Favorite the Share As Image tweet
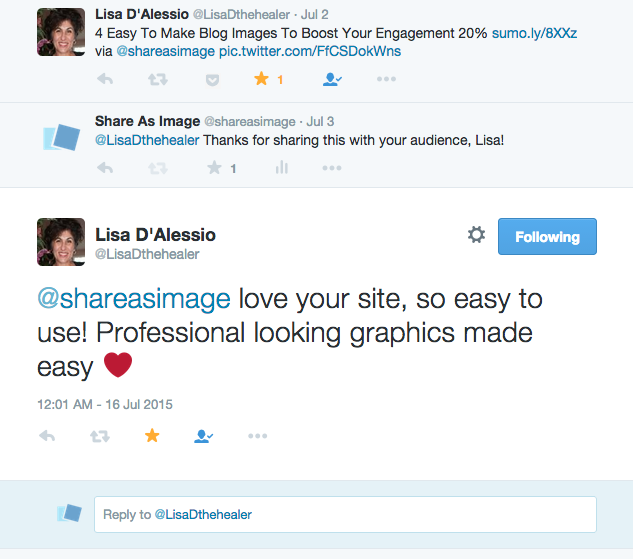 (x=214, y=167)
